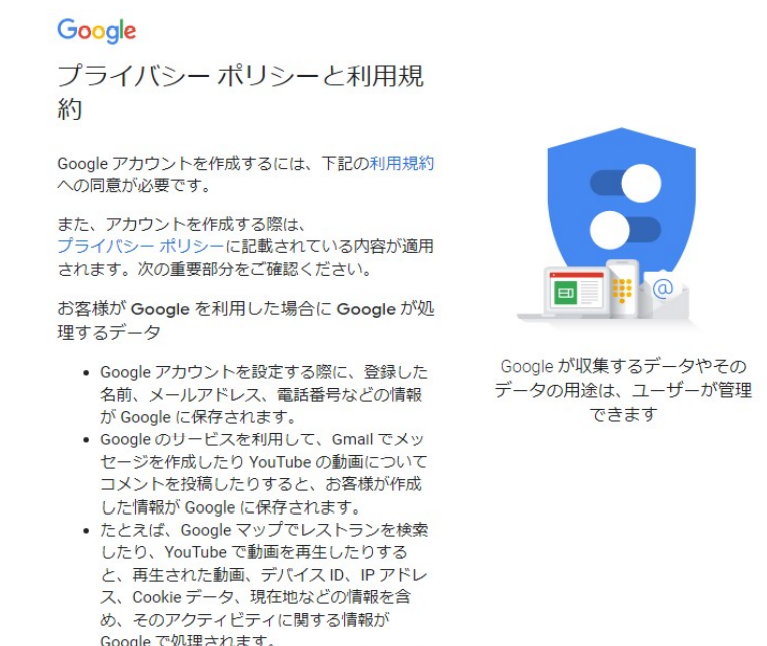Click the プライバシー ポリシーと利用規約 heading
The width and height of the screenshot is (767, 646).
(240, 92)
